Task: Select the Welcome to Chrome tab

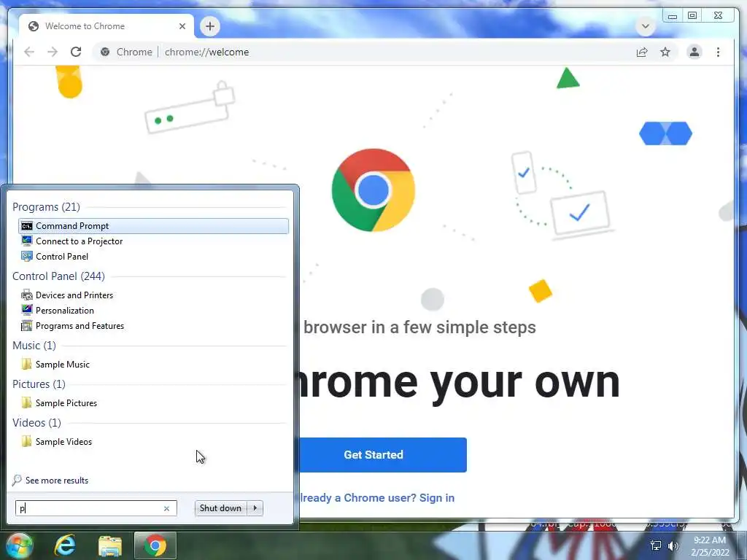Action: click(x=107, y=26)
